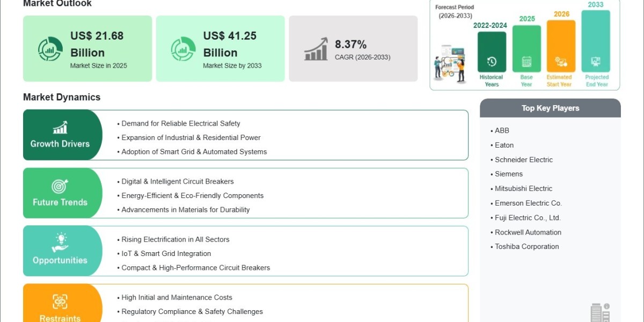Click the Top Key Players header
644x322 pixels.
tap(551, 108)
